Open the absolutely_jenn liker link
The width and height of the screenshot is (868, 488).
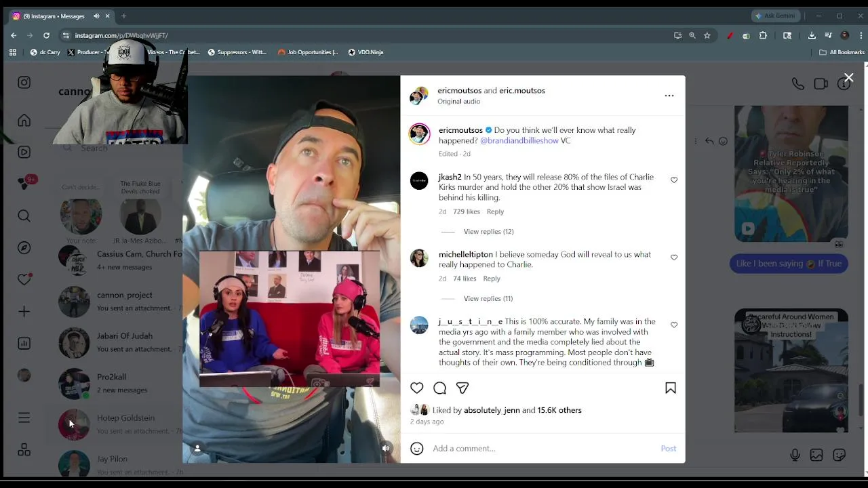pyautogui.click(x=492, y=410)
